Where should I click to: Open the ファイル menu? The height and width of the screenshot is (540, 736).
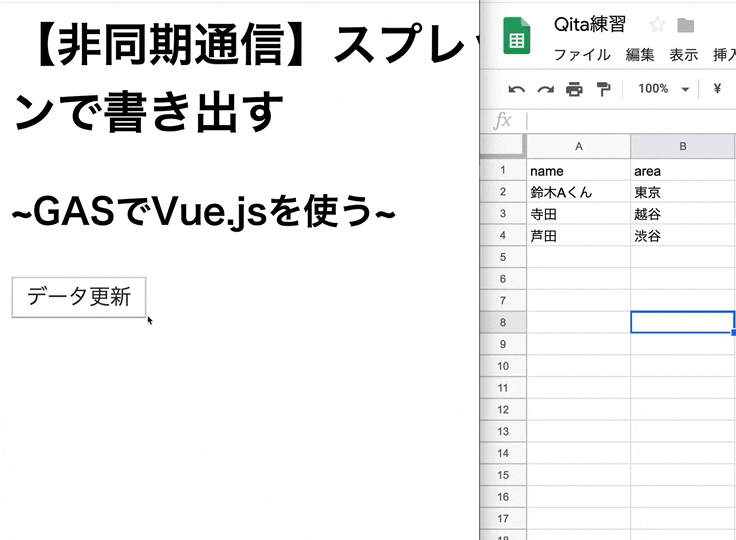click(582, 55)
